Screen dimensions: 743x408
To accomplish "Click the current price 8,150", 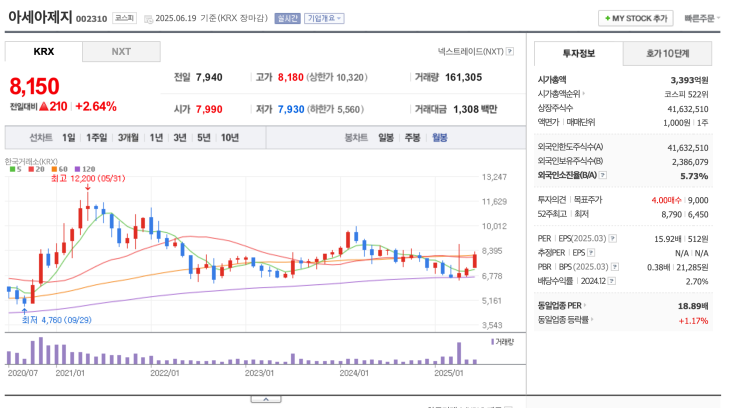I will click(x=35, y=87).
